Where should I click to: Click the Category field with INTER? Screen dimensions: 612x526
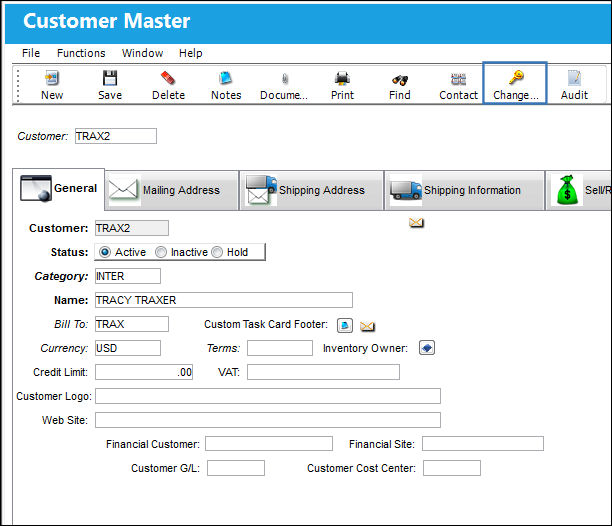(128, 276)
